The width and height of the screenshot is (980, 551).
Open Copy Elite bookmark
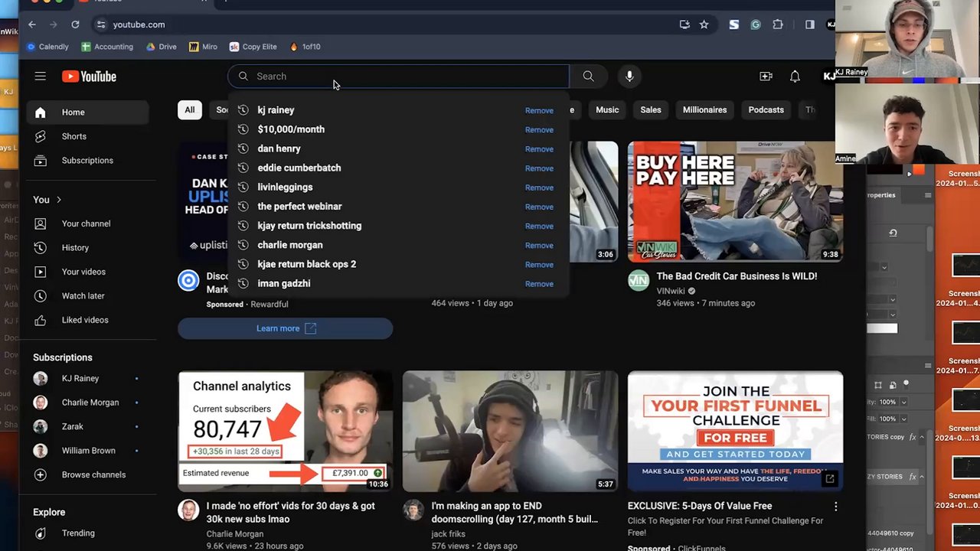coord(253,47)
